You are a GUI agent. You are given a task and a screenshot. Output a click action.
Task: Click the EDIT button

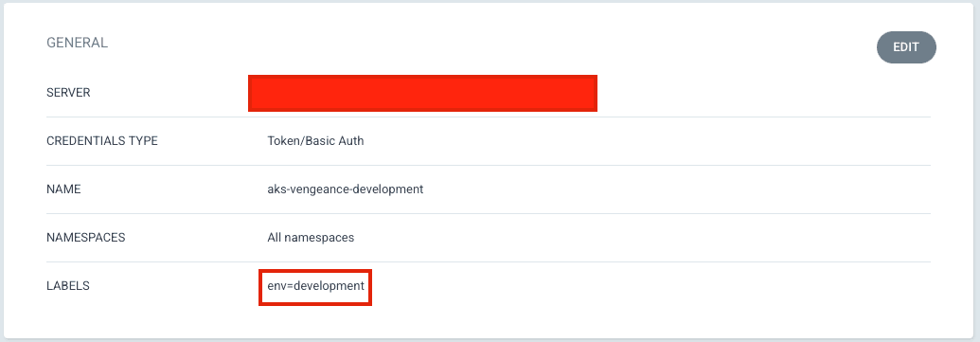[x=906, y=47]
